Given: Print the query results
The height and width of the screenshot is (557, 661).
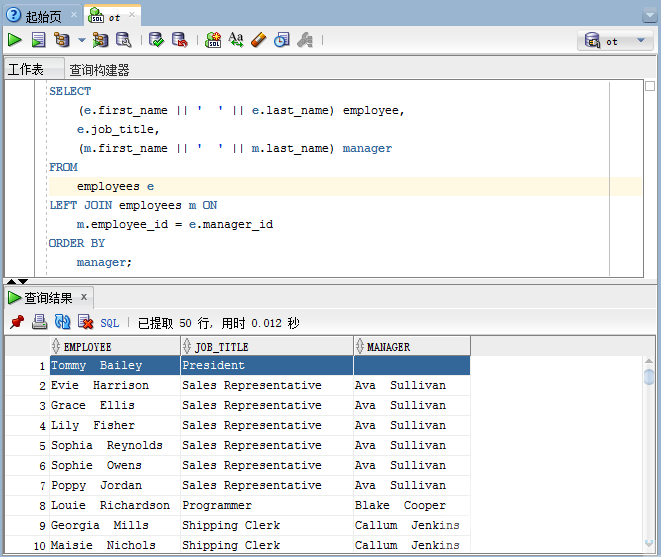Looking at the screenshot, I should tap(39, 323).
